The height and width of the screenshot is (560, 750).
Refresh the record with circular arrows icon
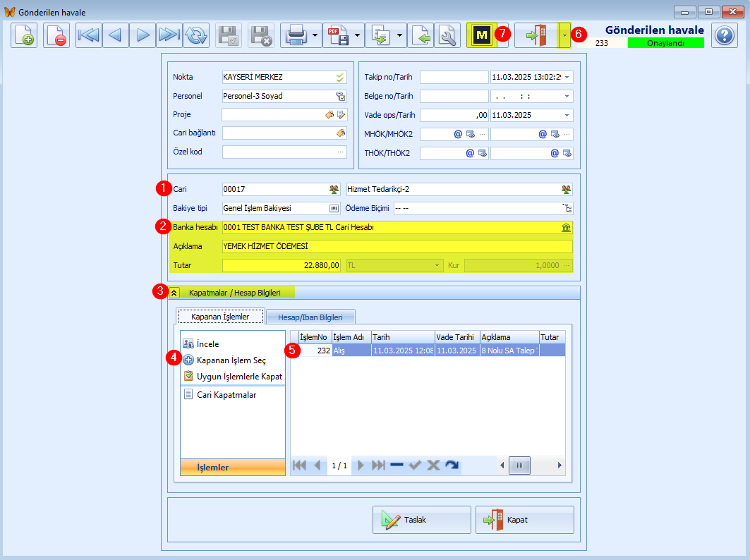click(196, 35)
